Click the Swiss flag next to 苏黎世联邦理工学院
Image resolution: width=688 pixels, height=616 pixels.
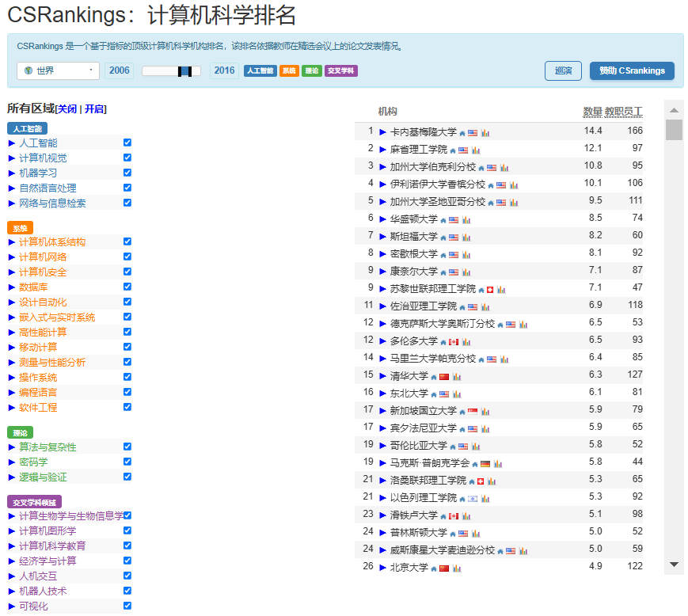click(x=490, y=290)
